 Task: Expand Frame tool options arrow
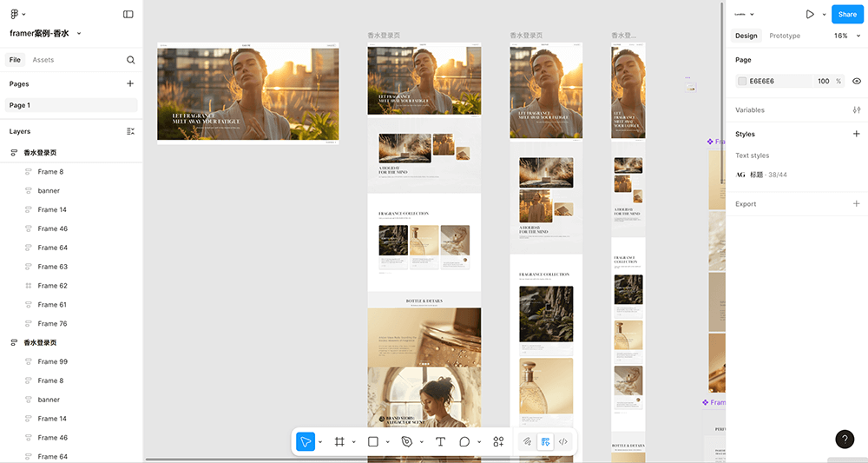point(354,442)
